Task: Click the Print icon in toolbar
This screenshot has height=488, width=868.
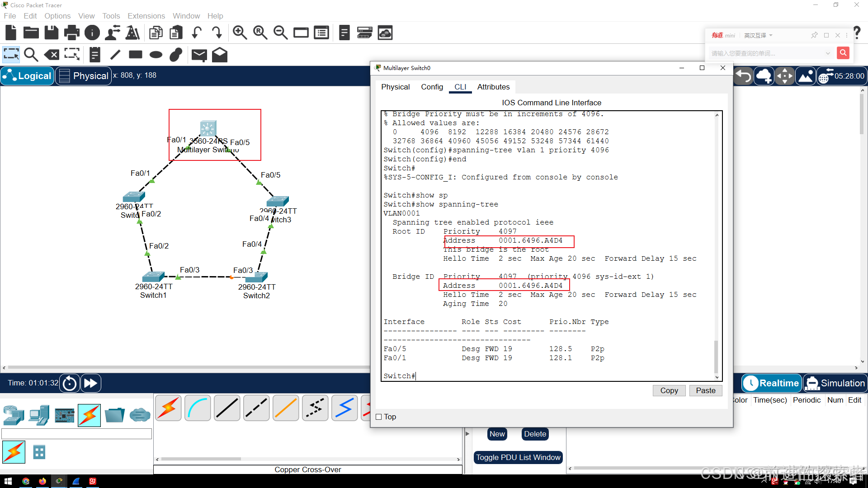Action: [71, 33]
